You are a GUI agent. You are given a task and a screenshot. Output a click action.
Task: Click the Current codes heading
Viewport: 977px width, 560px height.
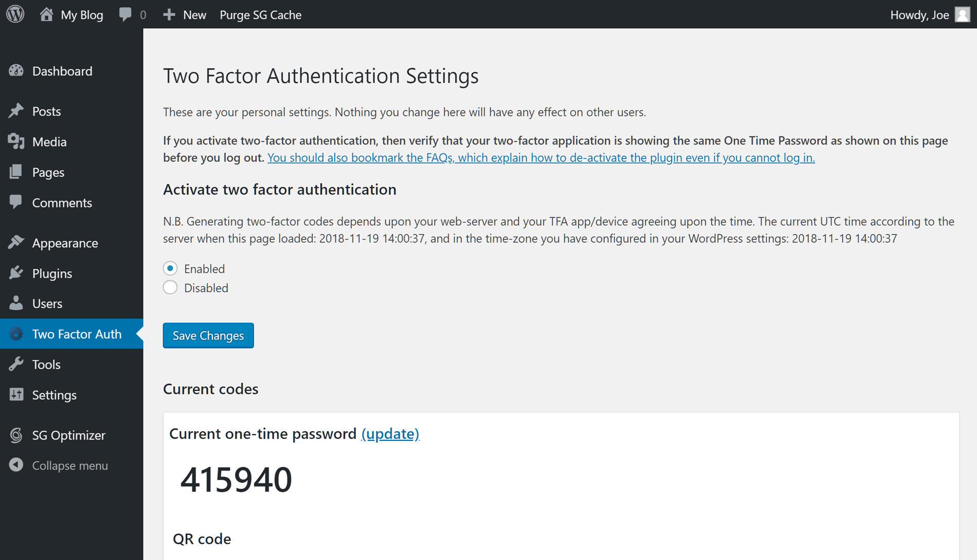(x=211, y=388)
